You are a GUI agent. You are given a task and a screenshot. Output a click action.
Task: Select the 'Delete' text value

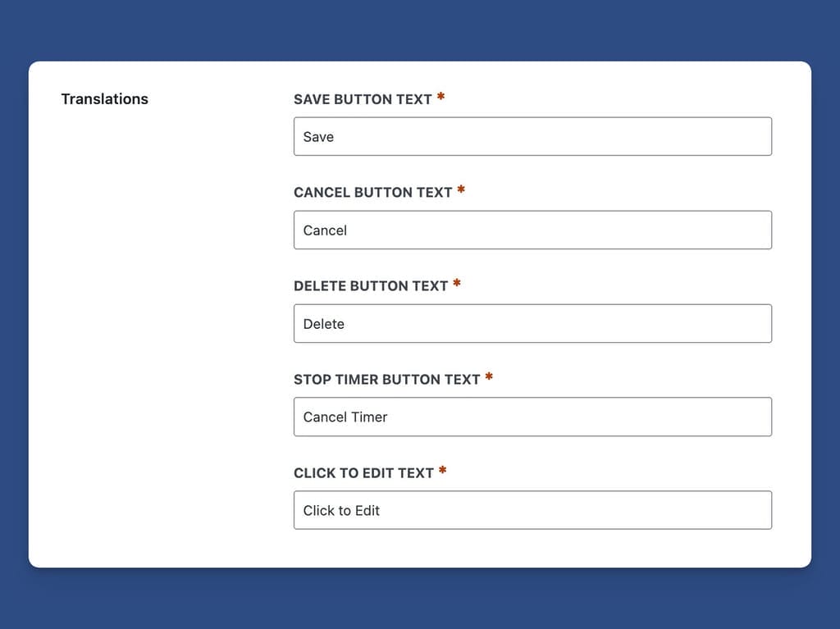pos(324,323)
